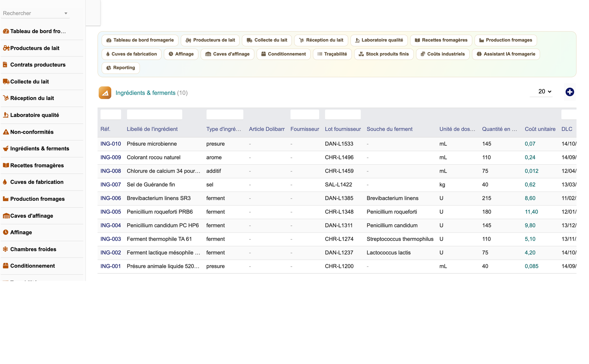Click lot 'SAL-L1422' cell

tap(338, 185)
